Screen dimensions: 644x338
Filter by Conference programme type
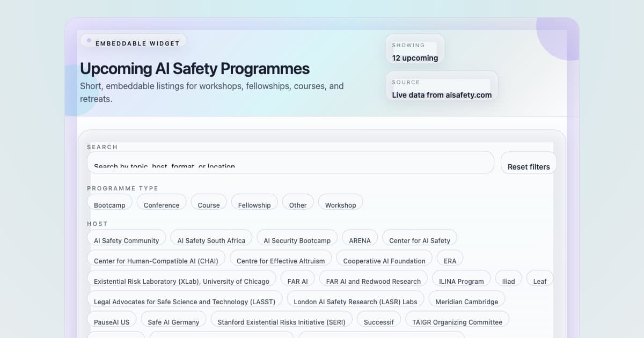[x=162, y=202]
